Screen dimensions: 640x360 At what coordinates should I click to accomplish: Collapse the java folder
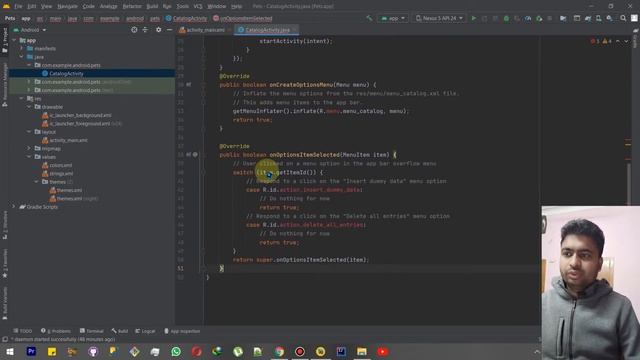click(22, 57)
